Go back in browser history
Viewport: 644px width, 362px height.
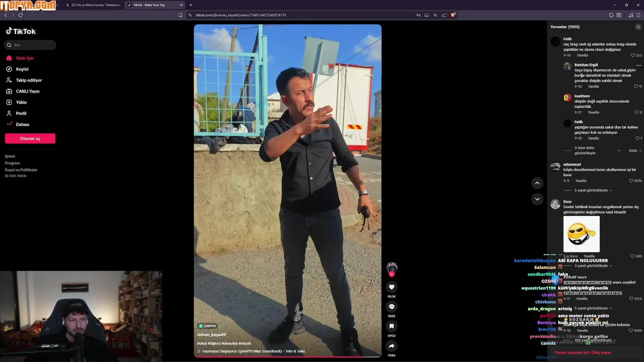(6, 15)
